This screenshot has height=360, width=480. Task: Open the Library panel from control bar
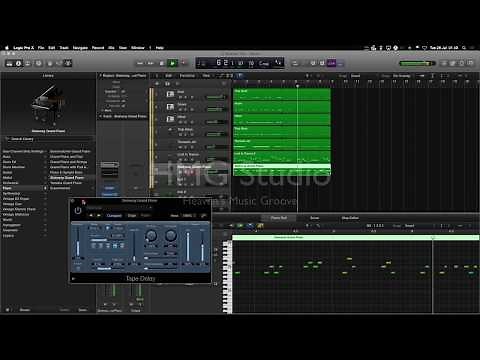(x=9, y=63)
